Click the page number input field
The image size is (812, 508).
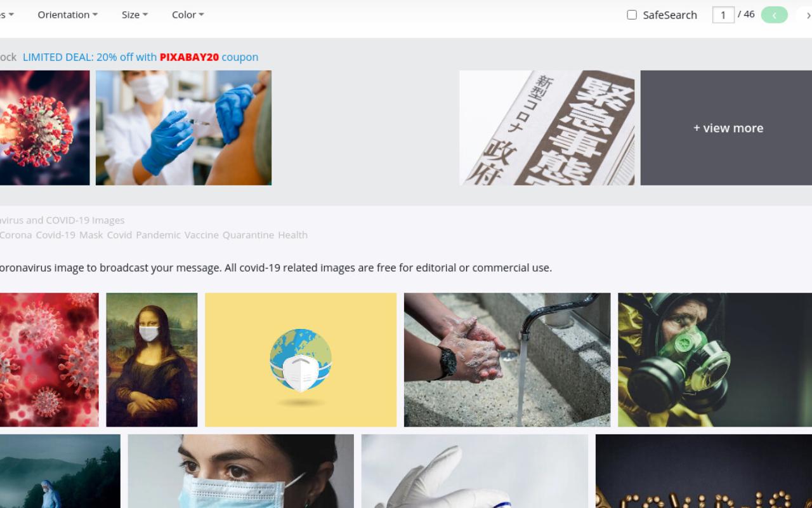click(723, 15)
